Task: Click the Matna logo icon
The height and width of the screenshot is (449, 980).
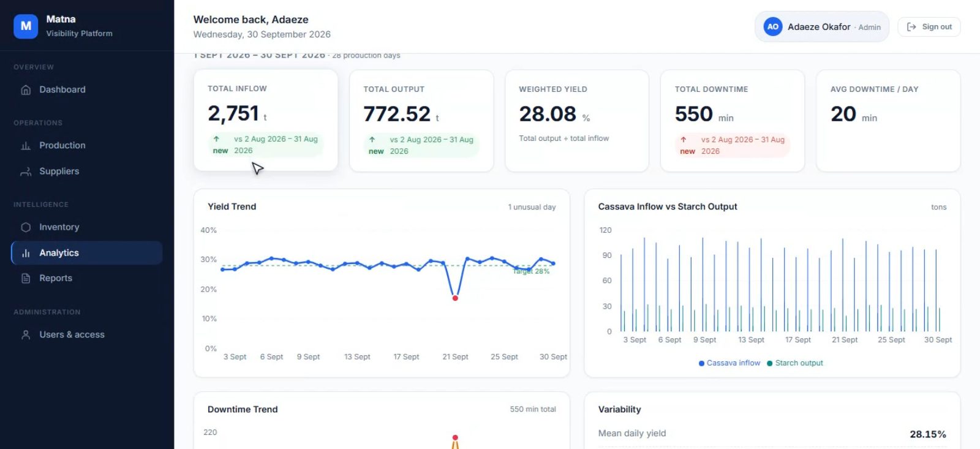Action: [26, 26]
